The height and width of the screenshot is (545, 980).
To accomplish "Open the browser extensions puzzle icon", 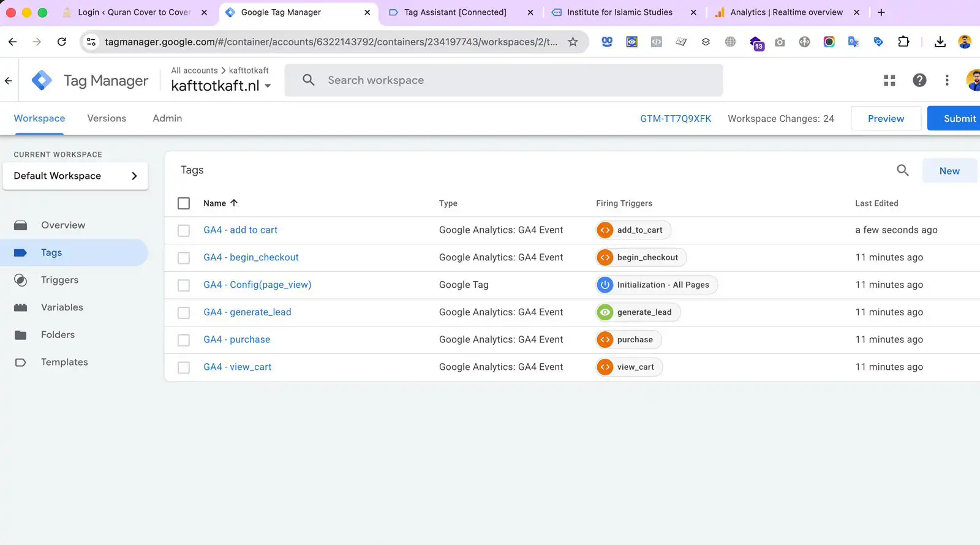I will click(x=903, y=42).
